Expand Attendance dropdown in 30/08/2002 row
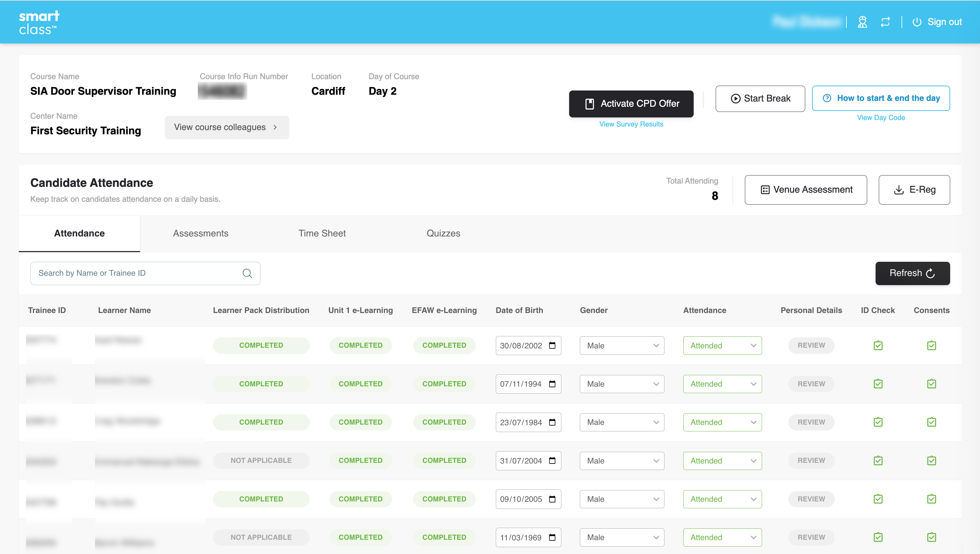 click(x=723, y=345)
